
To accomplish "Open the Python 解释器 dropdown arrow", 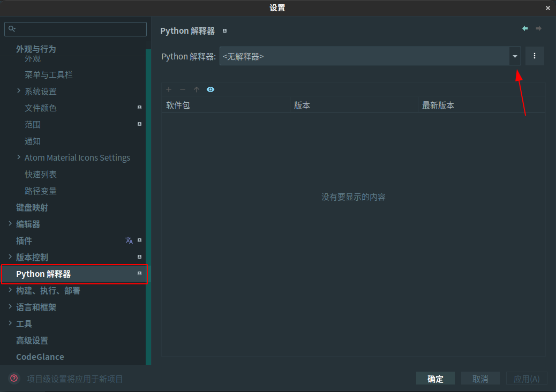I will pyautogui.click(x=515, y=56).
